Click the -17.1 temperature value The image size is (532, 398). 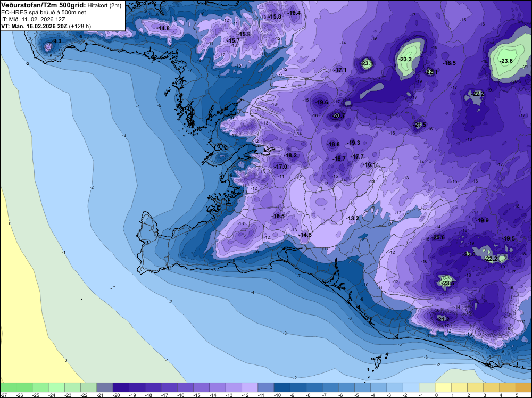(x=340, y=70)
